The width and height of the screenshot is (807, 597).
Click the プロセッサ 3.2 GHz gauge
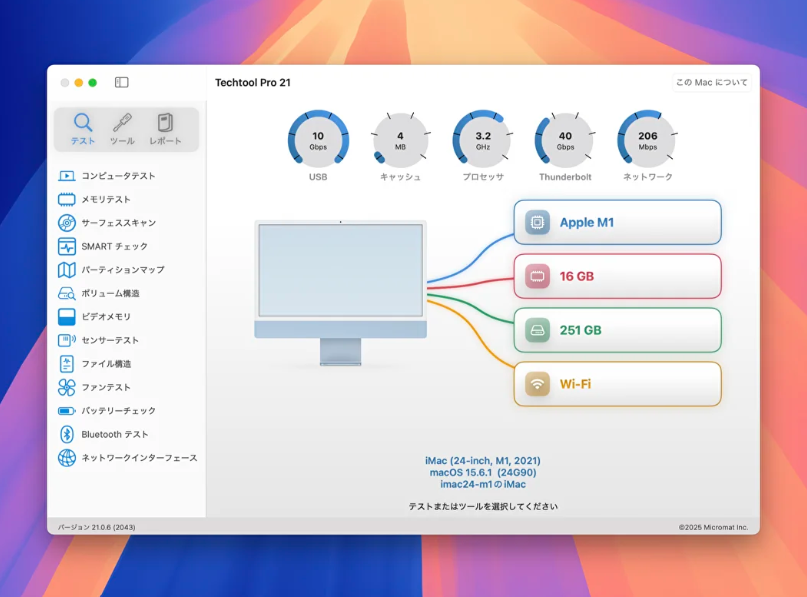(483, 139)
